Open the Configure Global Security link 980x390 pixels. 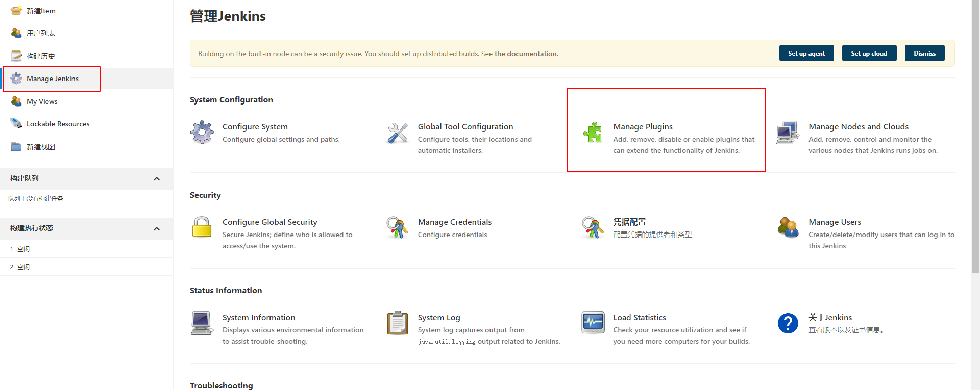270,222
